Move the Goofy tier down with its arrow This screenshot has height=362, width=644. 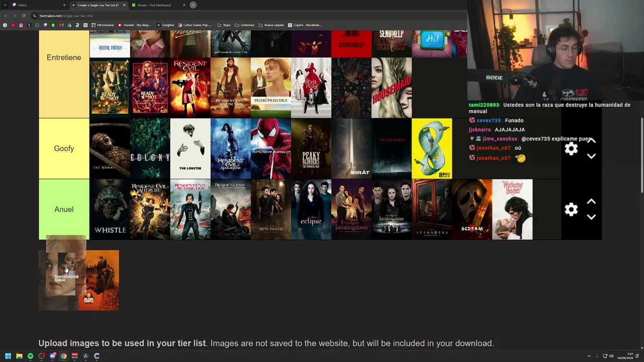591,156
